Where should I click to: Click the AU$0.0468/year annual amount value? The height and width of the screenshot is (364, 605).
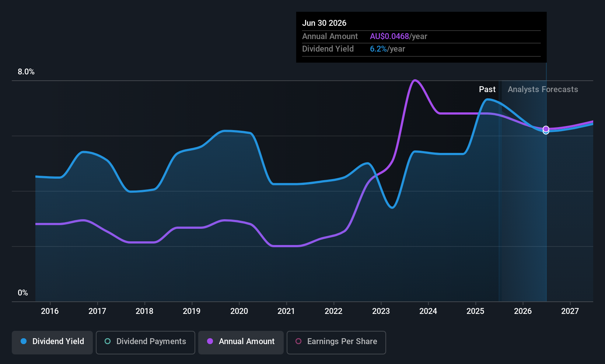click(399, 36)
